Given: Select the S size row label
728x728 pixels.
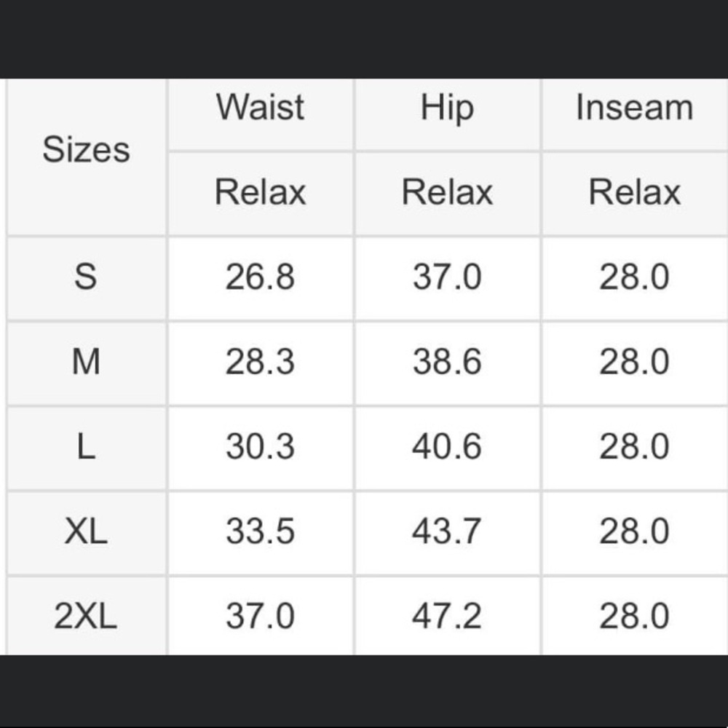Looking at the screenshot, I should tap(86, 277).
